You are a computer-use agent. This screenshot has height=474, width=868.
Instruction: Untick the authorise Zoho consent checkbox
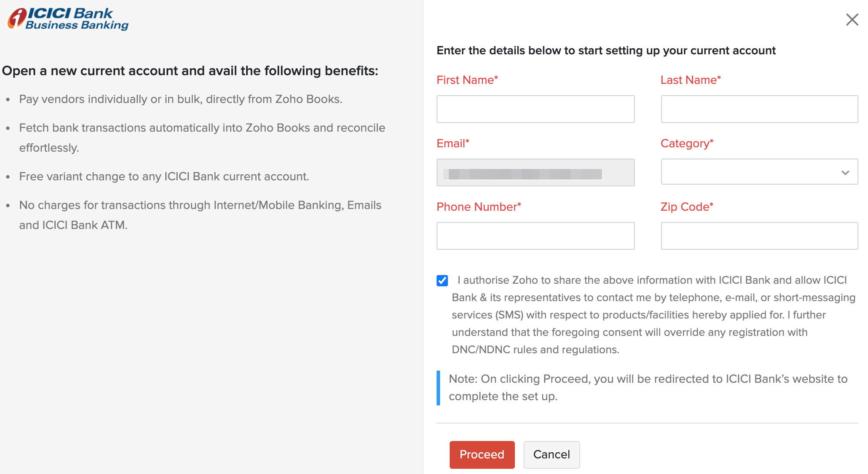click(x=442, y=281)
